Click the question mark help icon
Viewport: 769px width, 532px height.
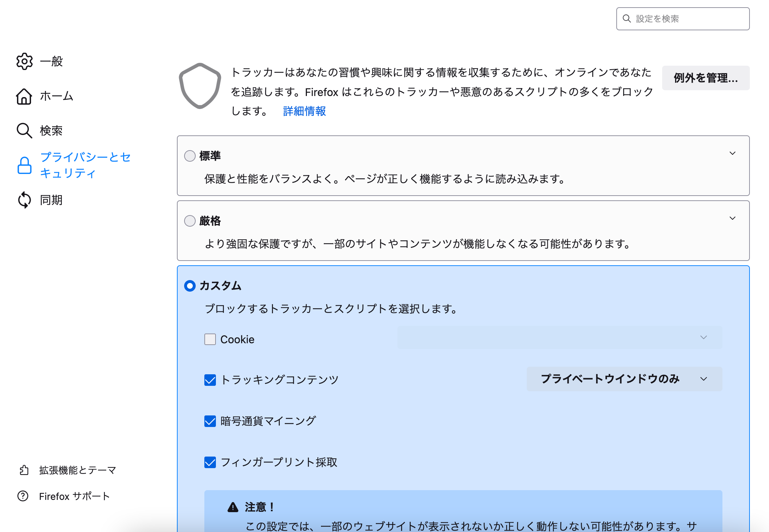click(23, 496)
